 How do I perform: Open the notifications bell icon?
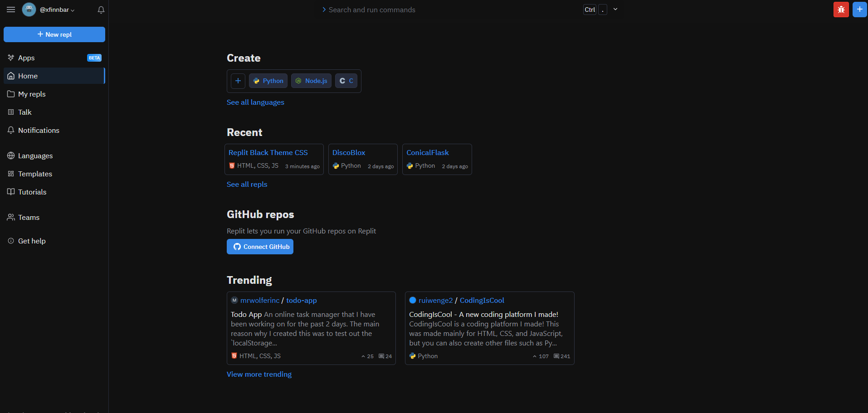coord(101,10)
